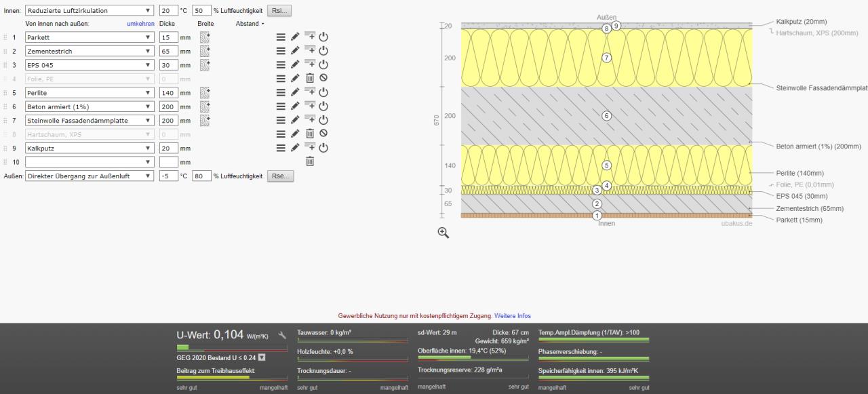Viewport: 868px width, 394px height.
Task: Delete the Hartschaum, XPS layer
Action: 310,134
